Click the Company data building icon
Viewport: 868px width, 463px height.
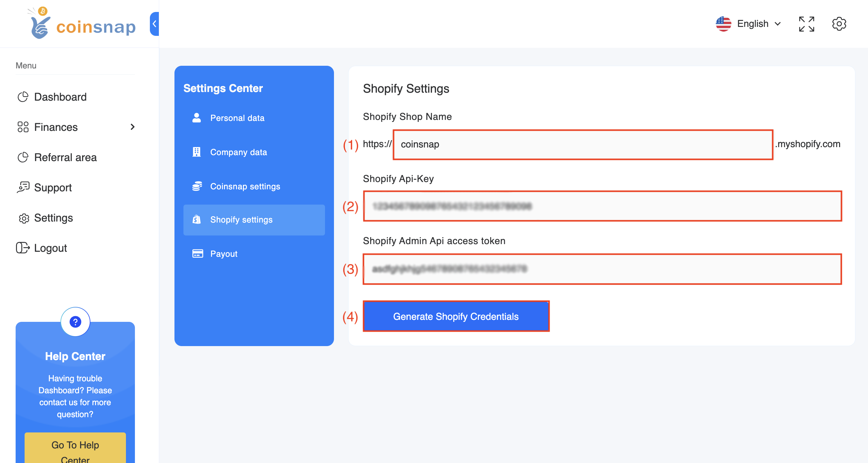tap(196, 152)
